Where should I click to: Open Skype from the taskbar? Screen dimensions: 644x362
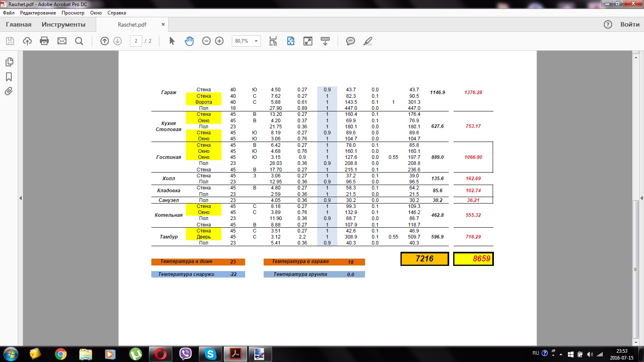point(211,354)
